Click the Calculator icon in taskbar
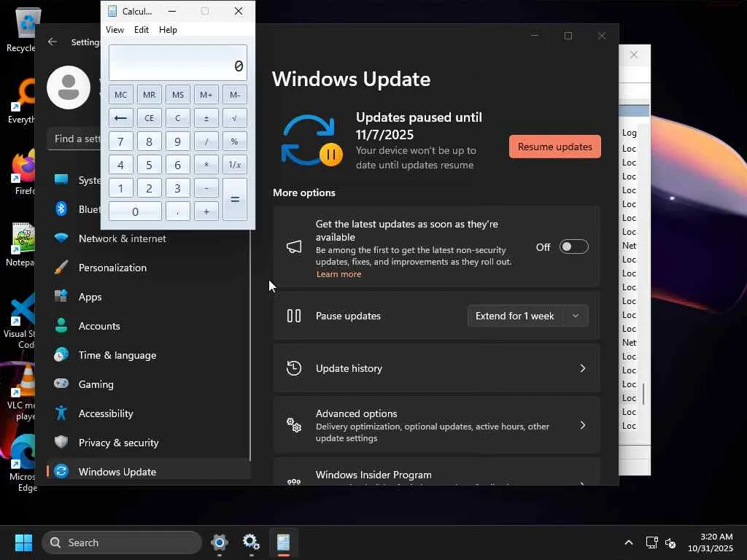This screenshot has height=560, width=747. click(x=284, y=542)
